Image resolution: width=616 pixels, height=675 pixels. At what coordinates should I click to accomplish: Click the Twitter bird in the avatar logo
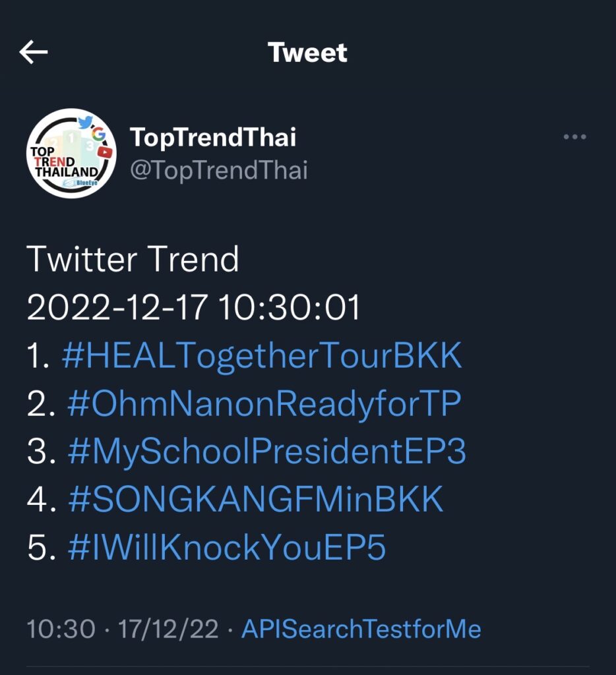tap(85, 123)
